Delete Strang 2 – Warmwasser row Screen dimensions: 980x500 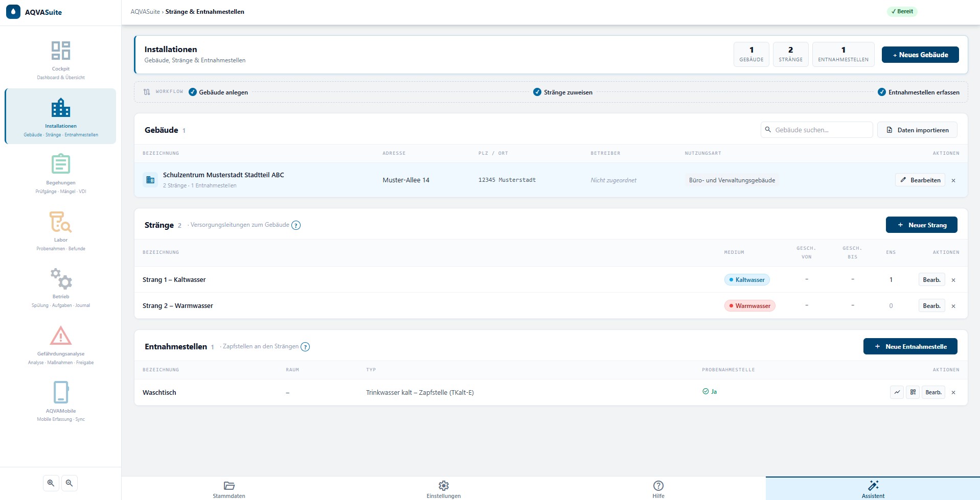point(953,306)
